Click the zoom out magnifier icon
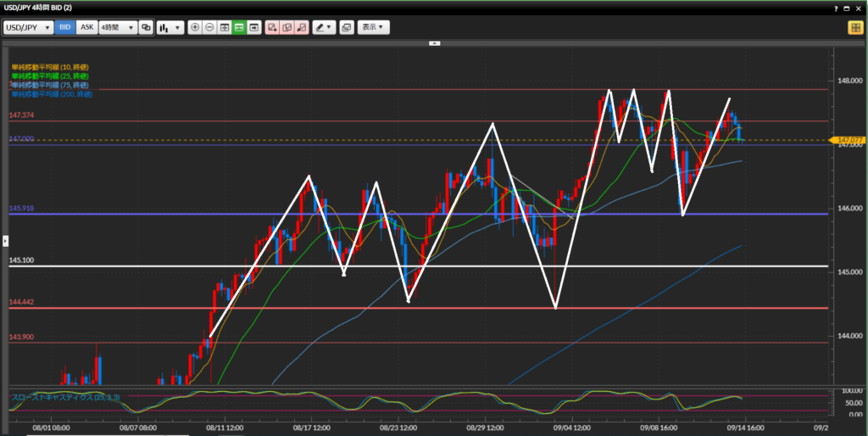This screenshot has width=868, height=436. point(209,27)
